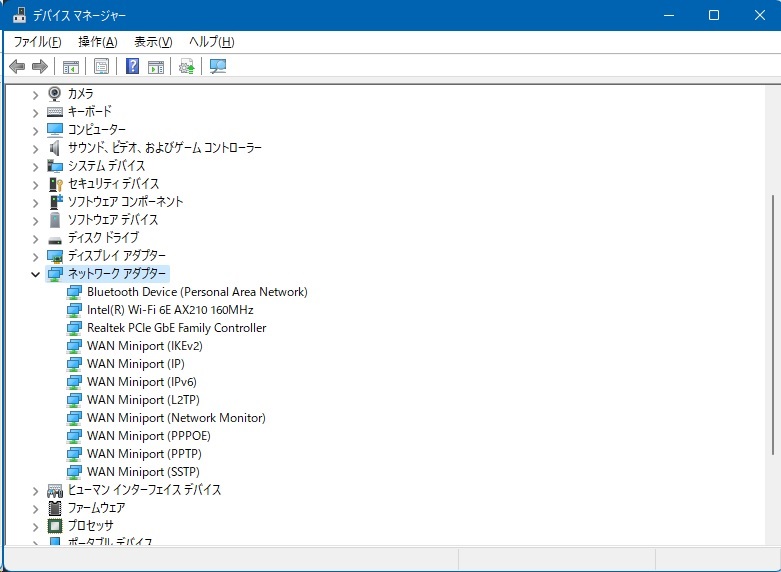Expand the コンピューター category
This screenshot has height=572, width=781.
(x=35, y=131)
